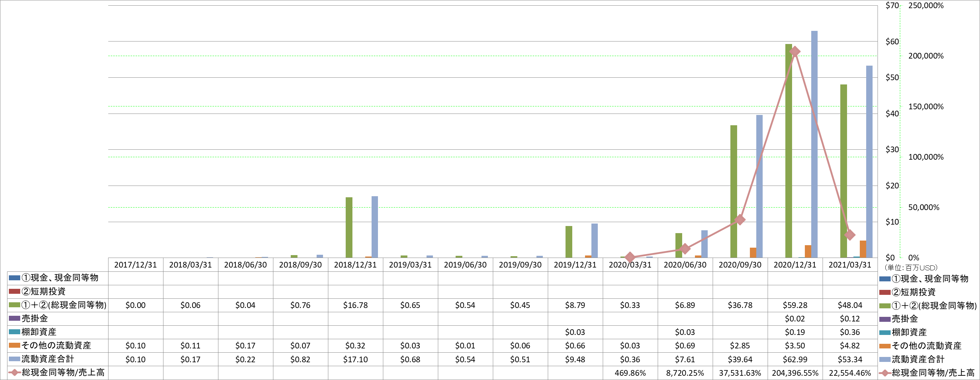Click the $7.61 current assets cell
This screenshot has width=980, height=380.
(x=685, y=359)
